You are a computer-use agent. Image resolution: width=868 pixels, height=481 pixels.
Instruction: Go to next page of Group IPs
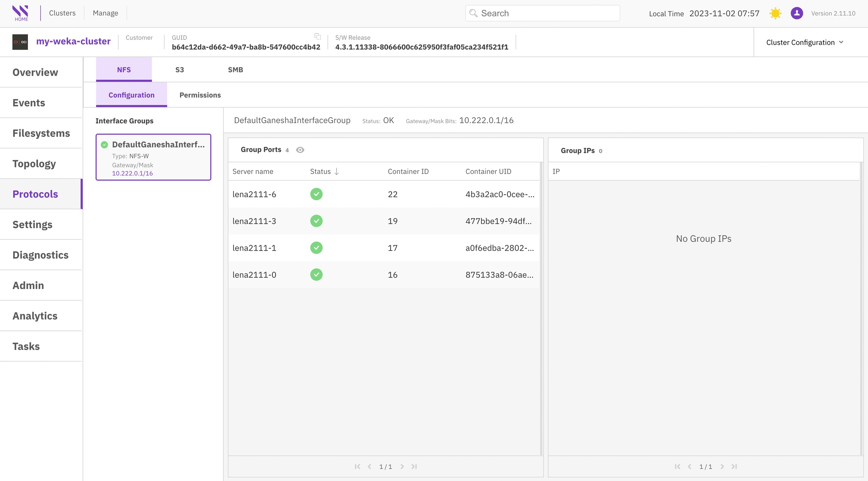(x=722, y=467)
